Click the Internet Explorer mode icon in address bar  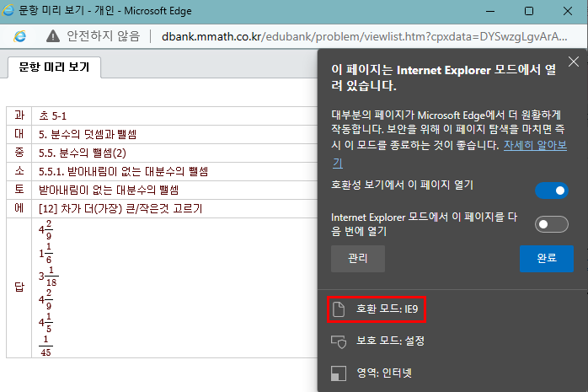[20, 36]
